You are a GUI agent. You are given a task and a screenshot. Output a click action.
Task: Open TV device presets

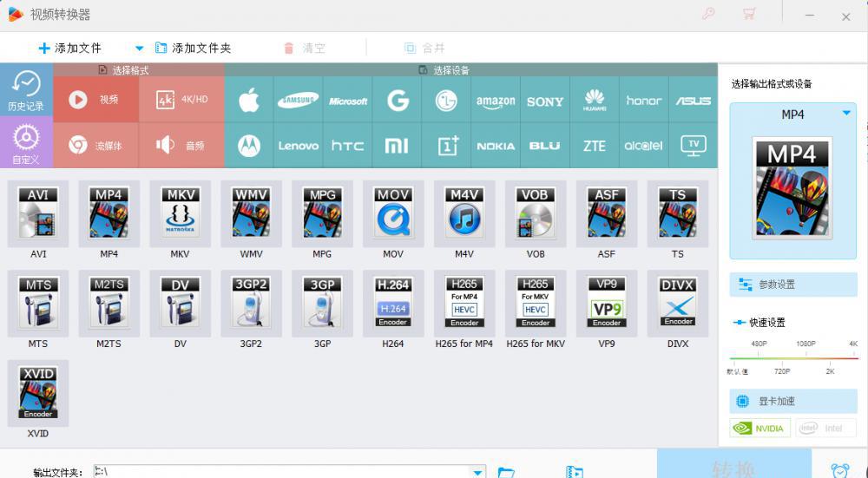pyautogui.click(x=693, y=146)
